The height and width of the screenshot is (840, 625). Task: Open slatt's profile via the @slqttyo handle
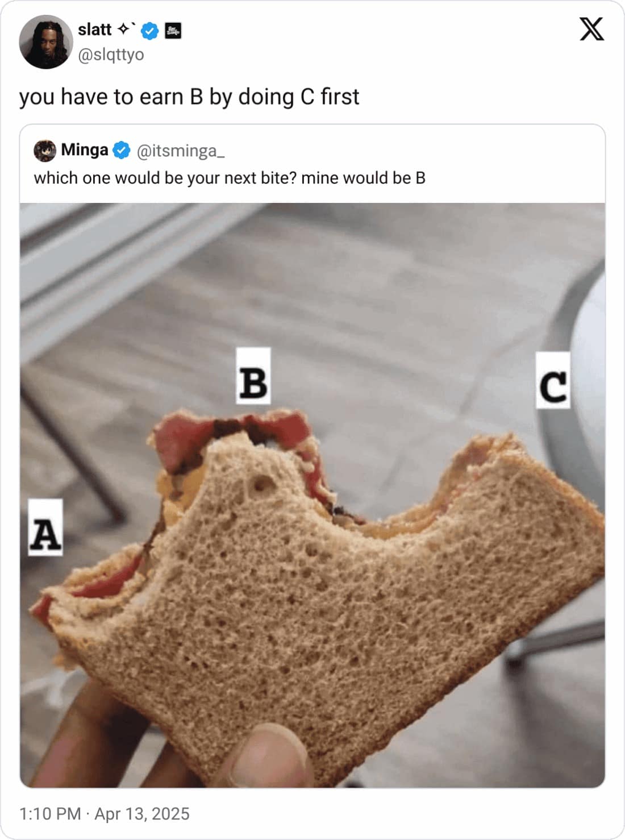[x=111, y=56]
